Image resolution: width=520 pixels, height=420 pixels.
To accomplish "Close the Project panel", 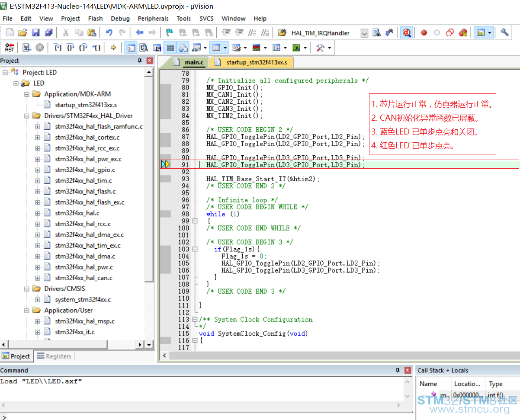I will point(150,61).
